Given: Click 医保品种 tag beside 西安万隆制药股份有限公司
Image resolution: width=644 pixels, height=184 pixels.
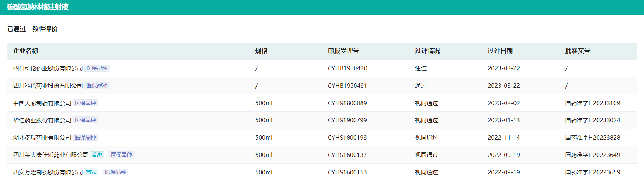Looking at the screenshot, I should [x=115, y=172].
